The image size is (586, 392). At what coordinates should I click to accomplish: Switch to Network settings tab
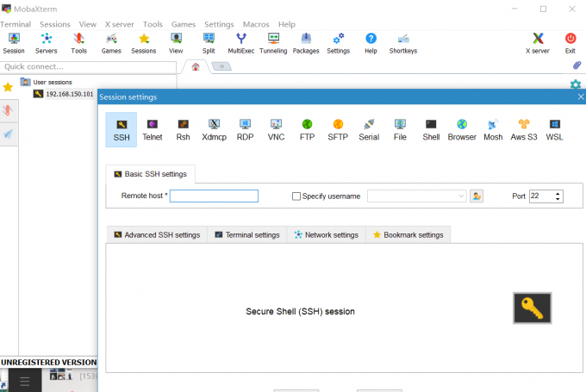pos(327,235)
